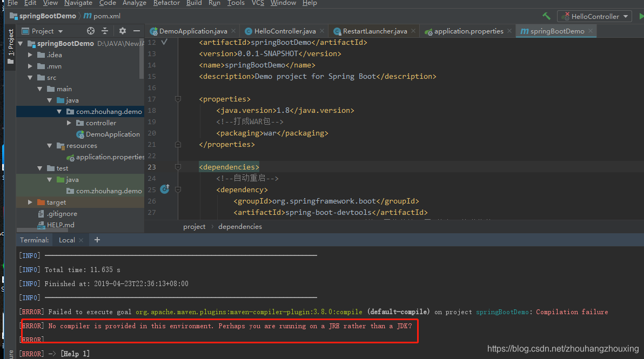
Task: Open the Refactor menu
Action: [x=166, y=3]
